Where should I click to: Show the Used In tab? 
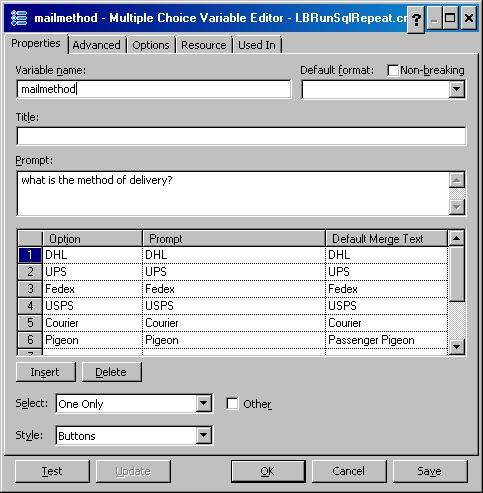pos(257,45)
